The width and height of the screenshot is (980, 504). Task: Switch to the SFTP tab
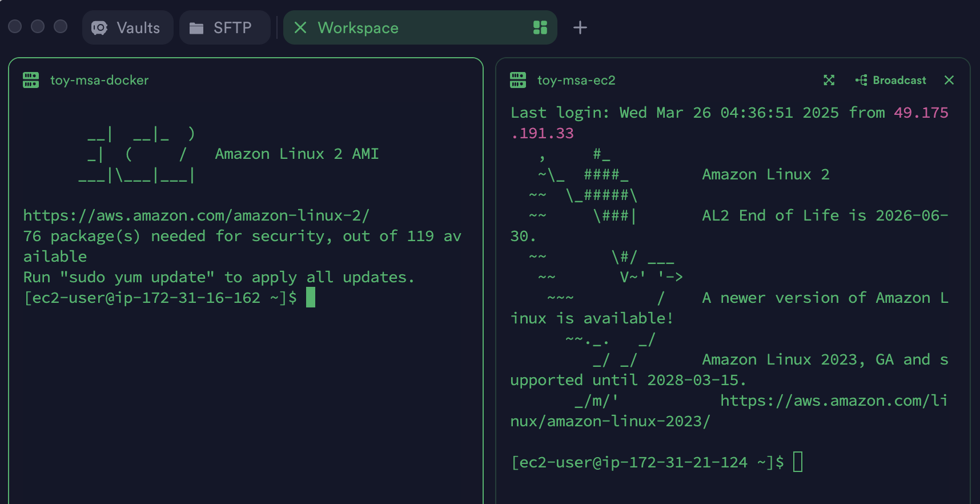pos(224,27)
